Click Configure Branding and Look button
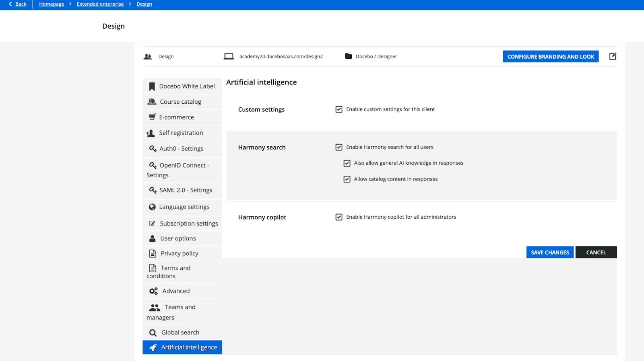Screen dimensions: 644x361 550,57
